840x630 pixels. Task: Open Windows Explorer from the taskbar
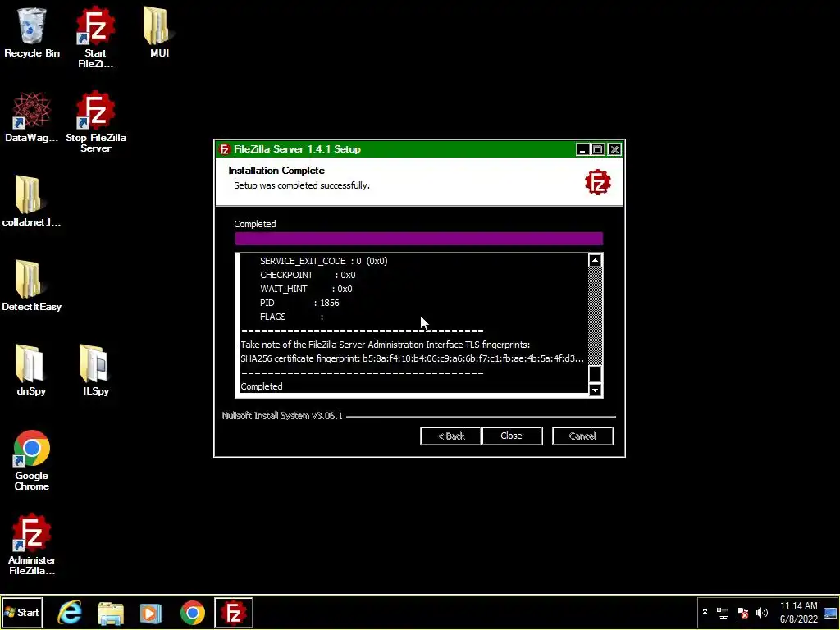(111, 613)
